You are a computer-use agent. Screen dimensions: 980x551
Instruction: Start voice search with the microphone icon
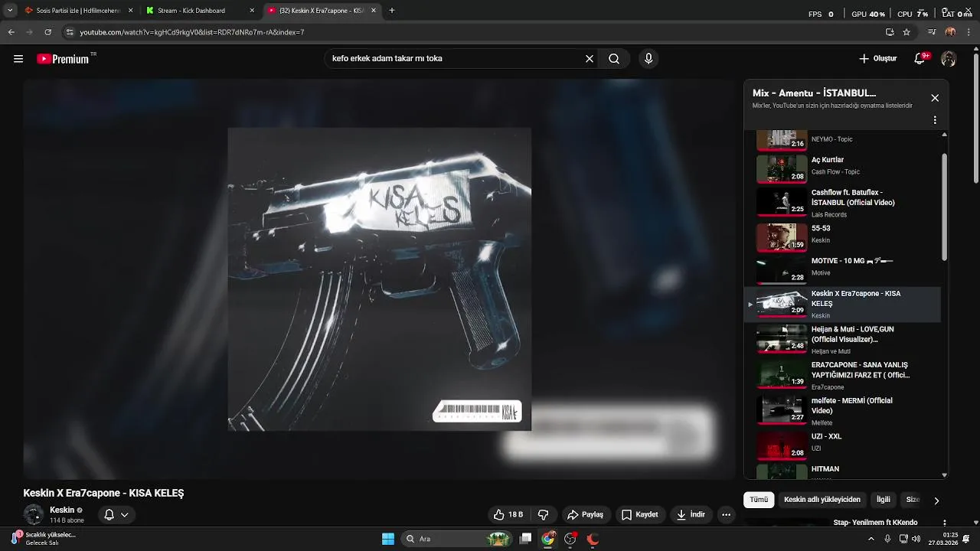(x=648, y=59)
